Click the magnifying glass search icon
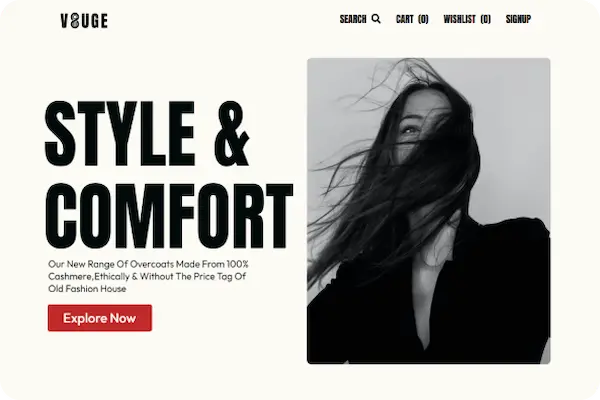 point(376,19)
